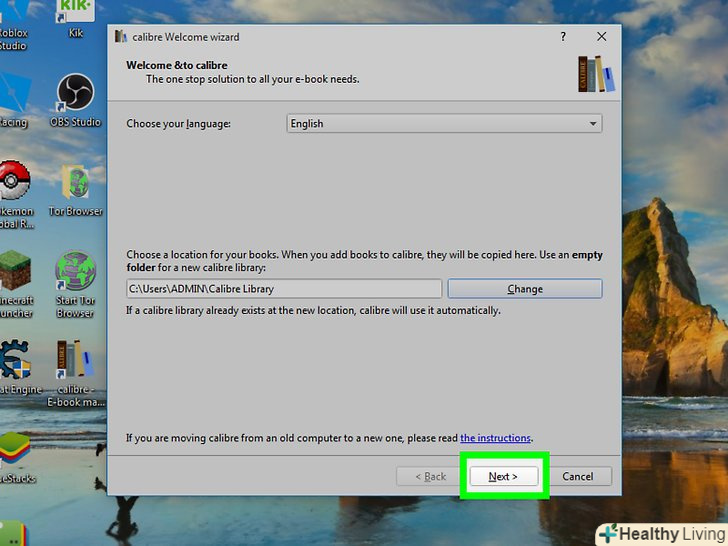Click the library location path field
Image resolution: width=728 pixels, height=546 pixels.
[284, 289]
